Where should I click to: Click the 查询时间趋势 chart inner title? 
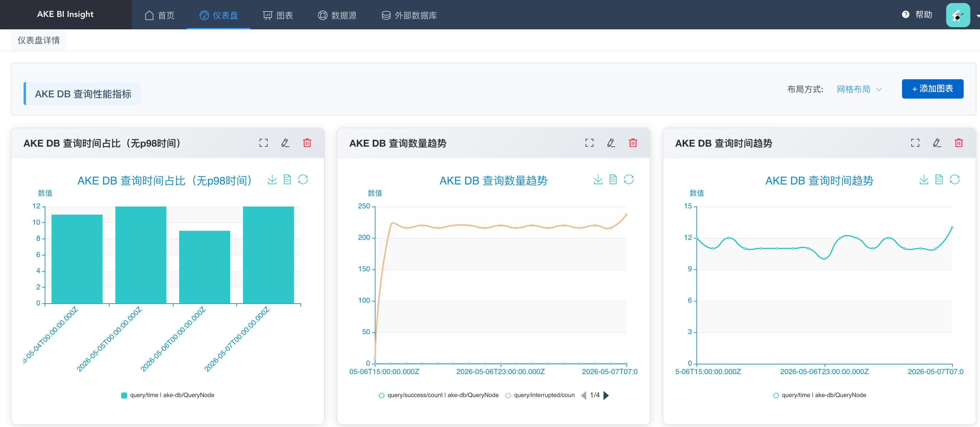[x=819, y=181]
